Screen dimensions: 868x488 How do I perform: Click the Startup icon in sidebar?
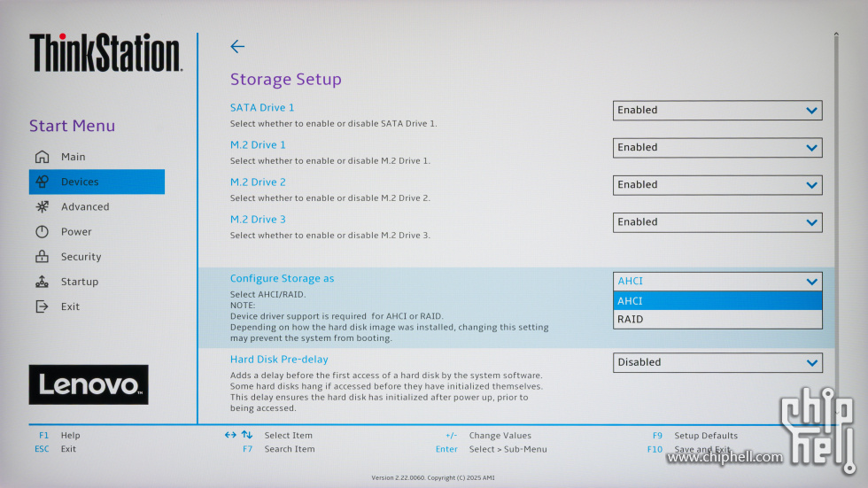pyautogui.click(x=43, y=281)
